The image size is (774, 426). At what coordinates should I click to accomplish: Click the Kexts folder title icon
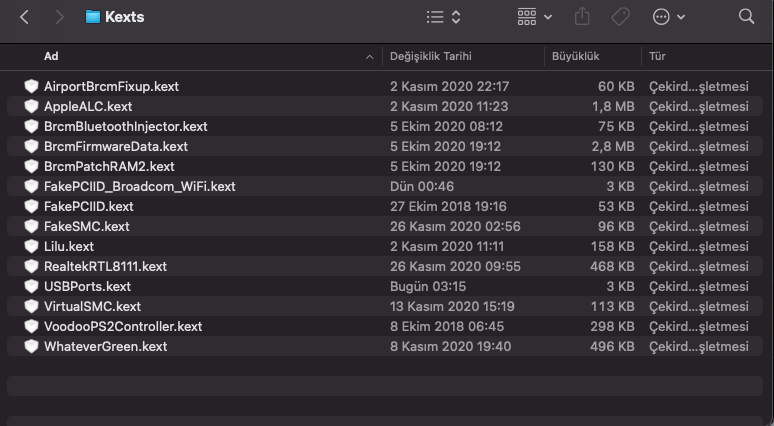coord(93,17)
